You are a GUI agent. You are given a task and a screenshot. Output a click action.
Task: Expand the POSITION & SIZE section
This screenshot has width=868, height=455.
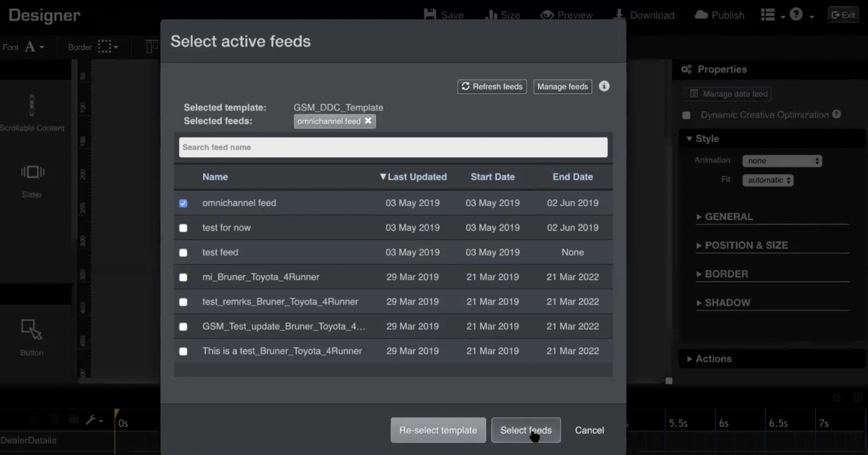(746, 245)
